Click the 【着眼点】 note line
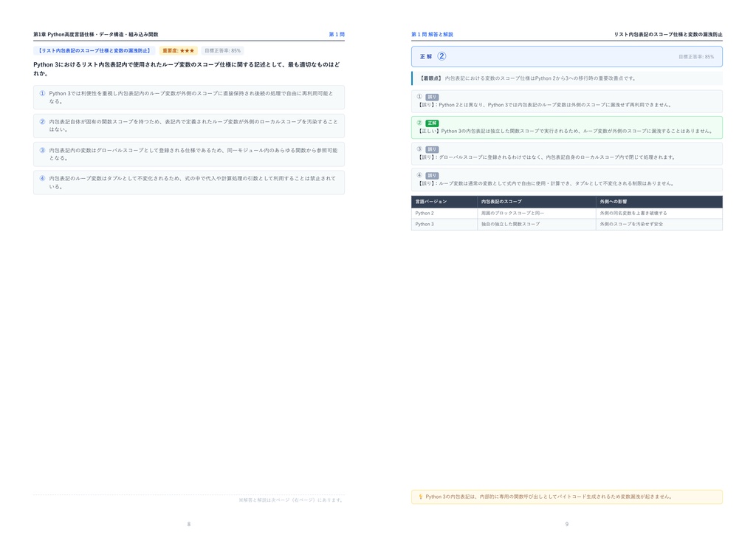 pyautogui.click(x=567, y=78)
